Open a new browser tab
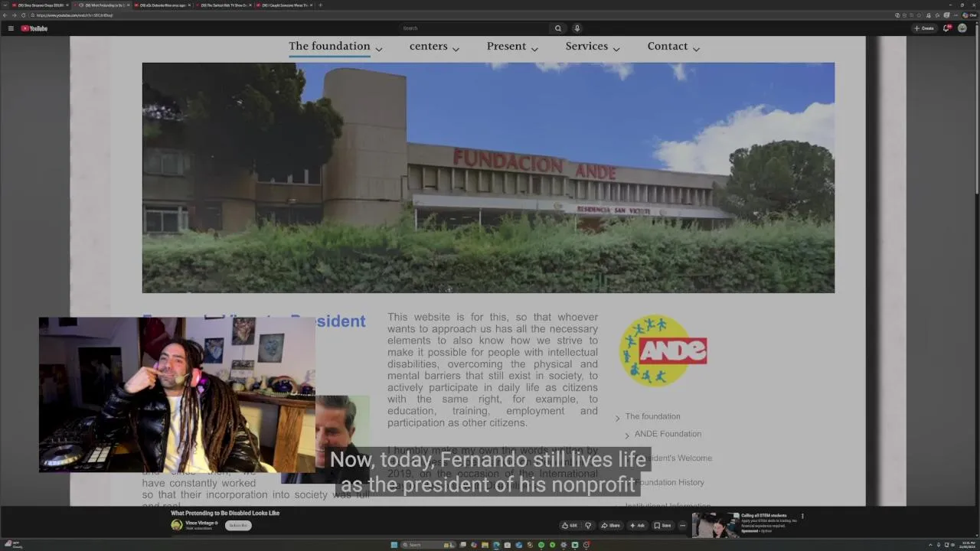The width and height of the screenshot is (980, 551). pyautogui.click(x=320, y=5)
